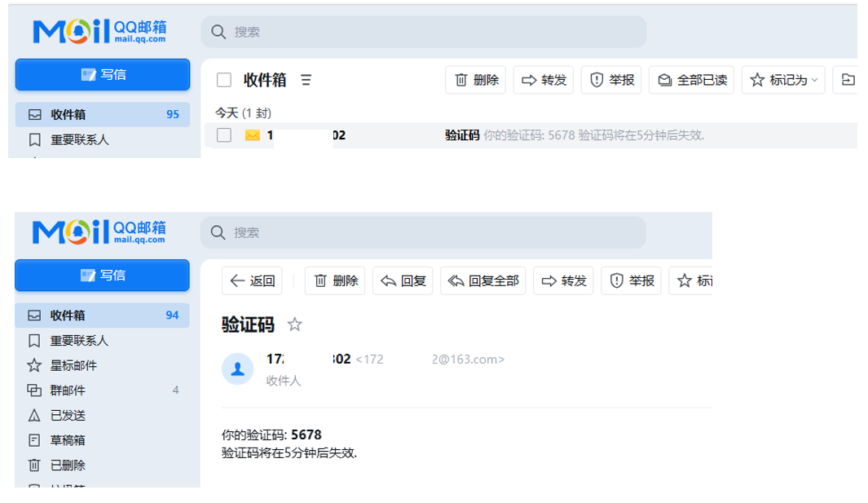Click 今天 (1 封) group header
Image resolution: width=868 pixels, height=503 pixels.
click(243, 113)
